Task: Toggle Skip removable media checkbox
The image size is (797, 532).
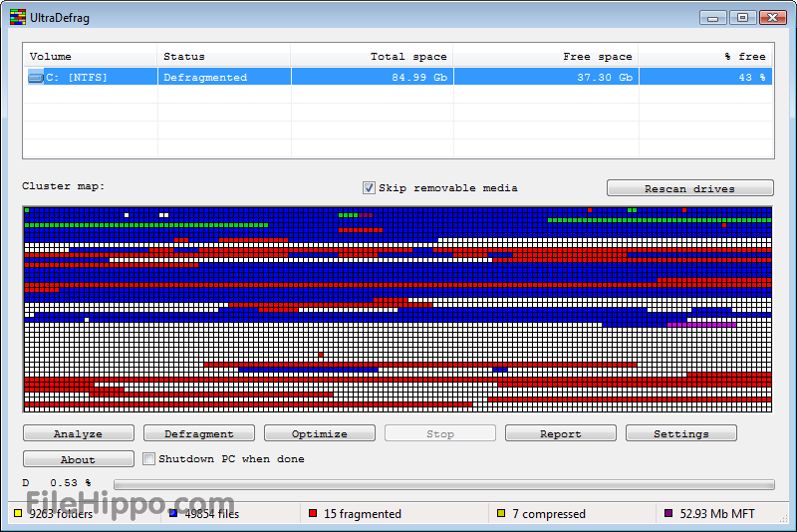Action: pyautogui.click(x=369, y=187)
